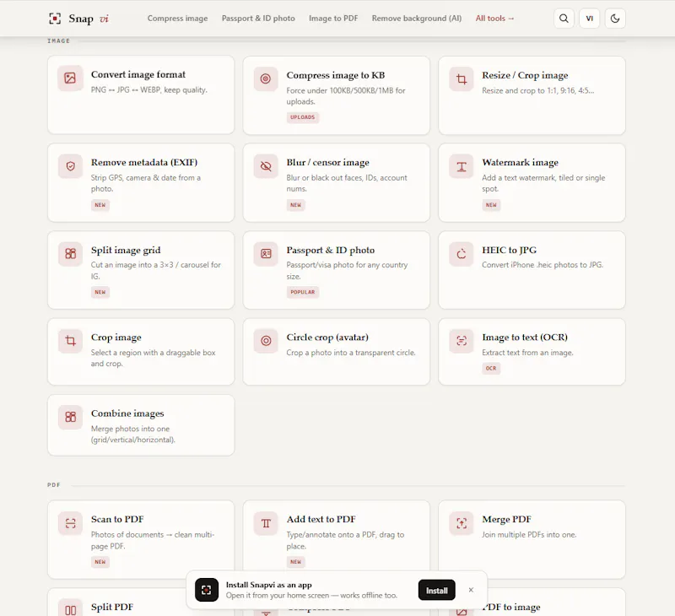Select Scan to PDF card title
Screen dimensions: 675x616
click(117, 519)
